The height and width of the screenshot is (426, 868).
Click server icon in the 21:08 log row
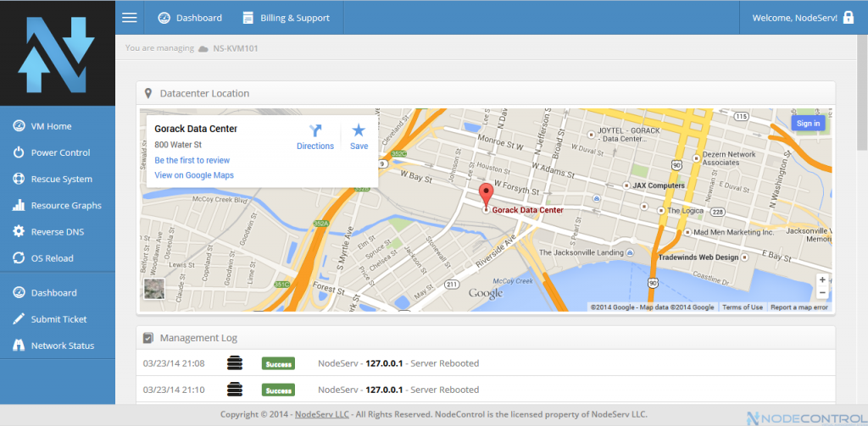click(235, 363)
